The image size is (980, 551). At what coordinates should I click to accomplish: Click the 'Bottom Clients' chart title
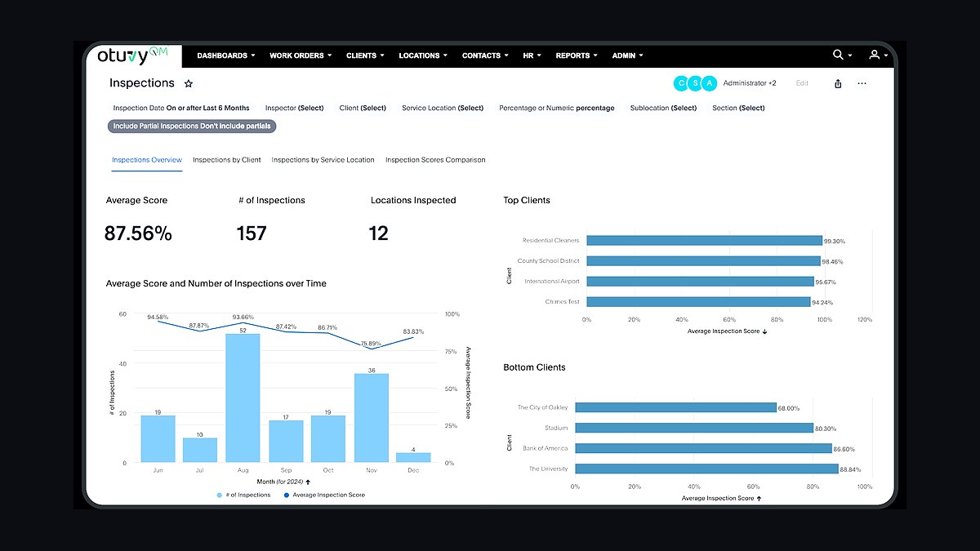tap(534, 367)
